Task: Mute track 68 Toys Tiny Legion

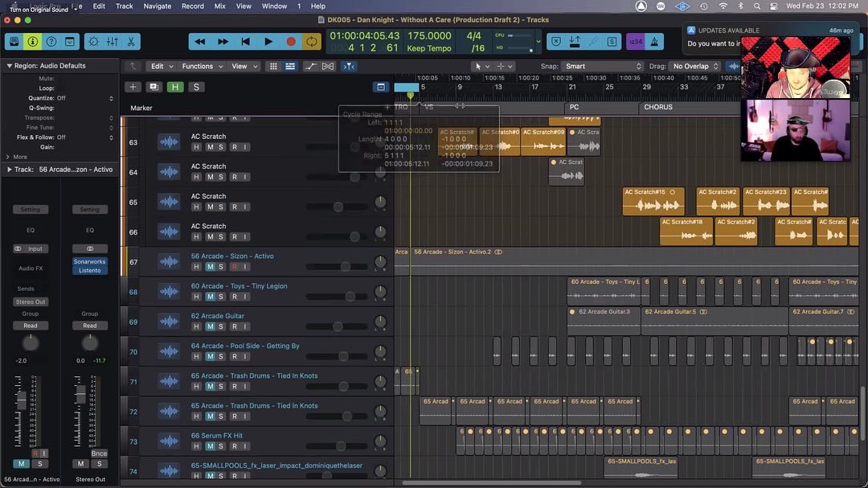Action: [x=210, y=297]
